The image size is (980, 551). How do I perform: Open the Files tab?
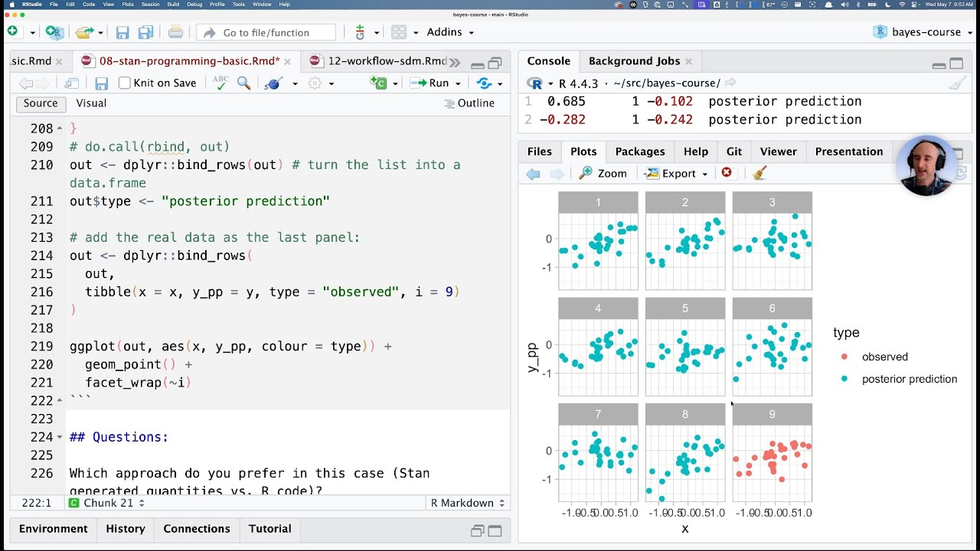tap(540, 152)
